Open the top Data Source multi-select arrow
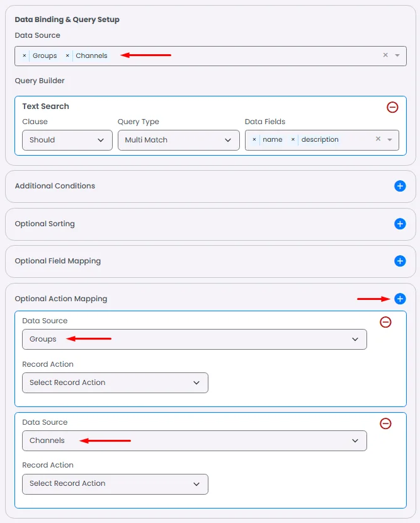The width and height of the screenshot is (420, 523). pyautogui.click(x=397, y=55)
